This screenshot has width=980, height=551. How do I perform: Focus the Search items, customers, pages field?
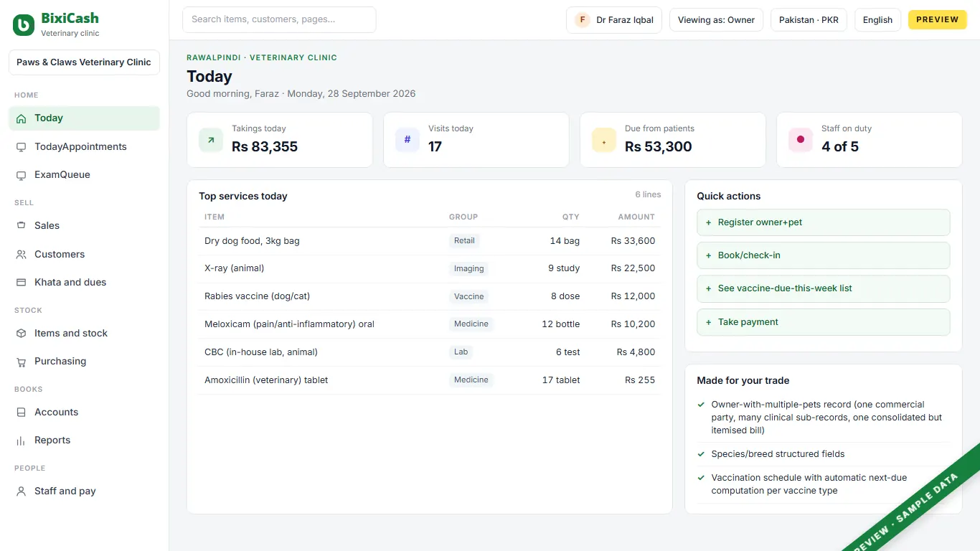279,20
